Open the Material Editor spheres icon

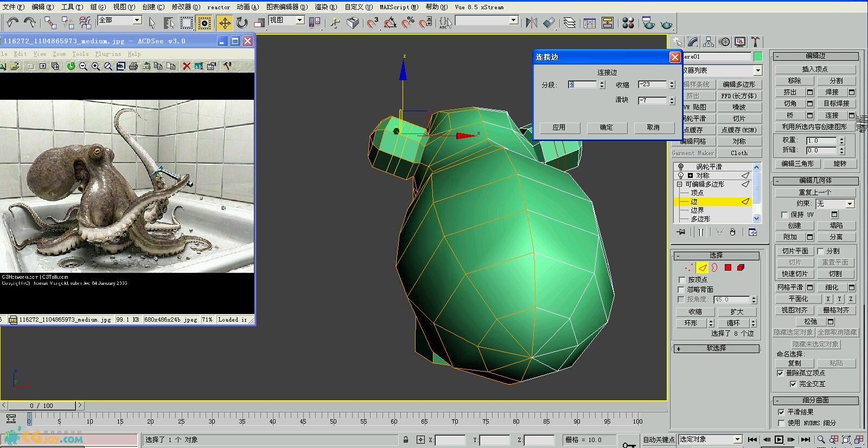(x=628, y=23)
